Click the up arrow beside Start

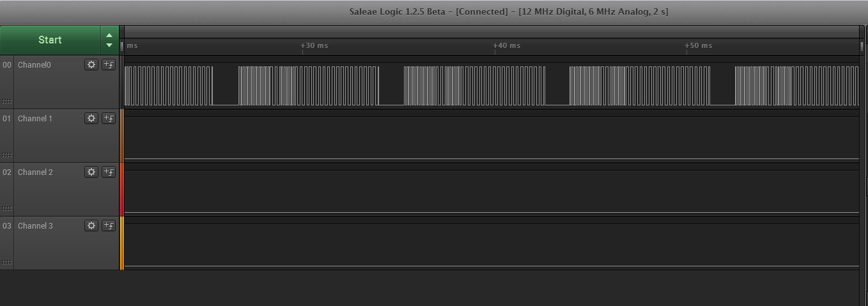(x=109, y=35)
